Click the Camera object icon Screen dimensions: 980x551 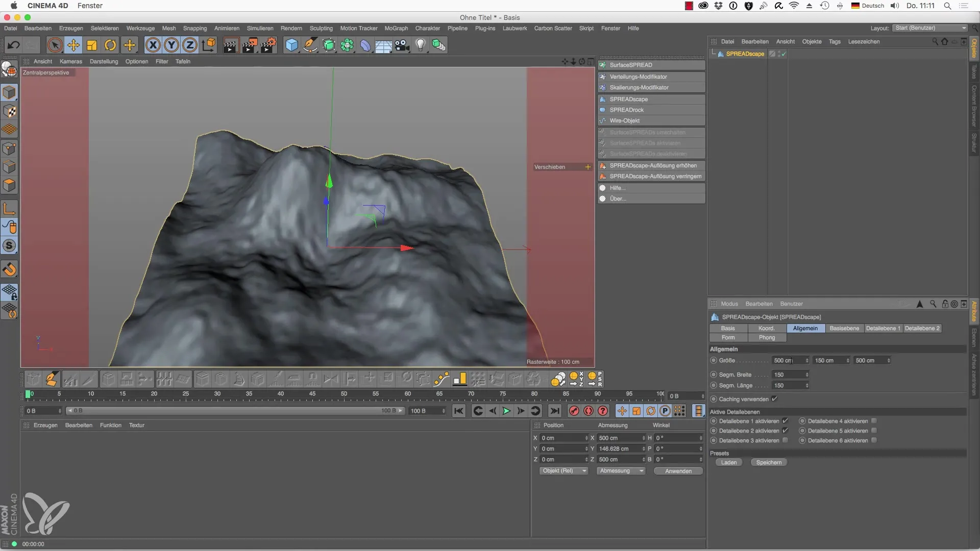pyautogui.click(x=402, y=45)
